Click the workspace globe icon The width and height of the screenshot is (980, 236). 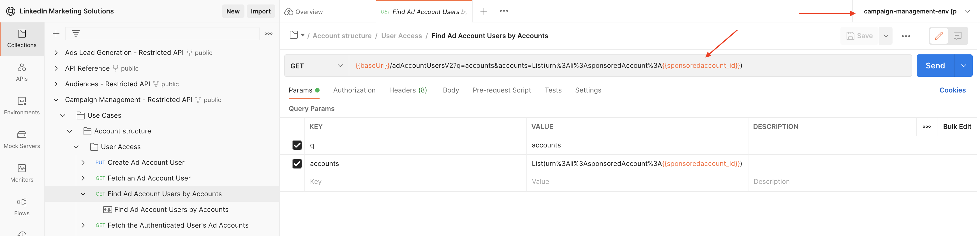coord(11,11)
